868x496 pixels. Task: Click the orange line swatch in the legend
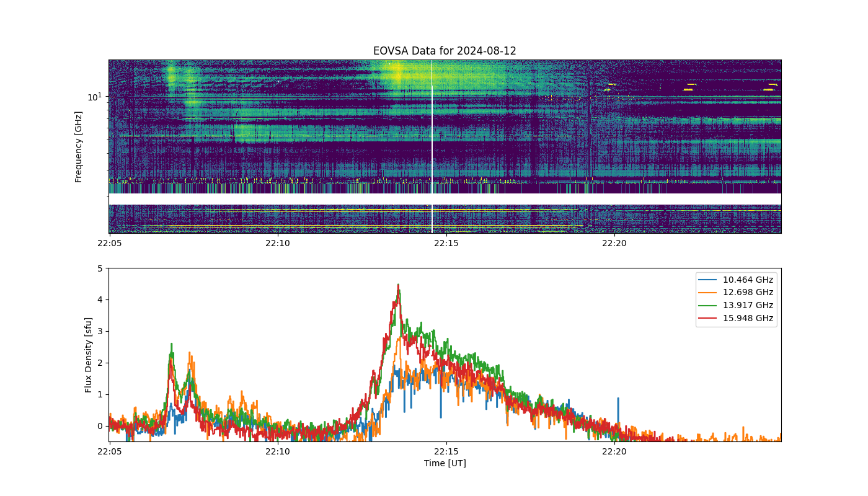(709, 293)
